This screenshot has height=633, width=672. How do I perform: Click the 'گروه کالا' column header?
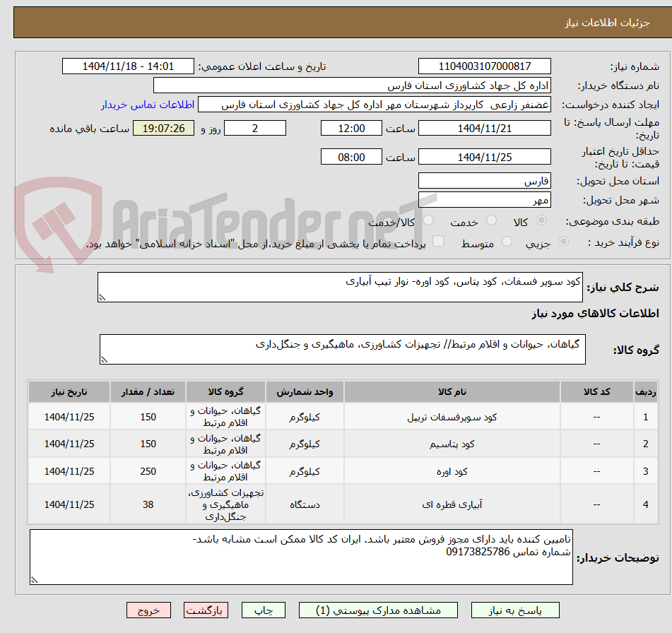click(x=225, y=391)
